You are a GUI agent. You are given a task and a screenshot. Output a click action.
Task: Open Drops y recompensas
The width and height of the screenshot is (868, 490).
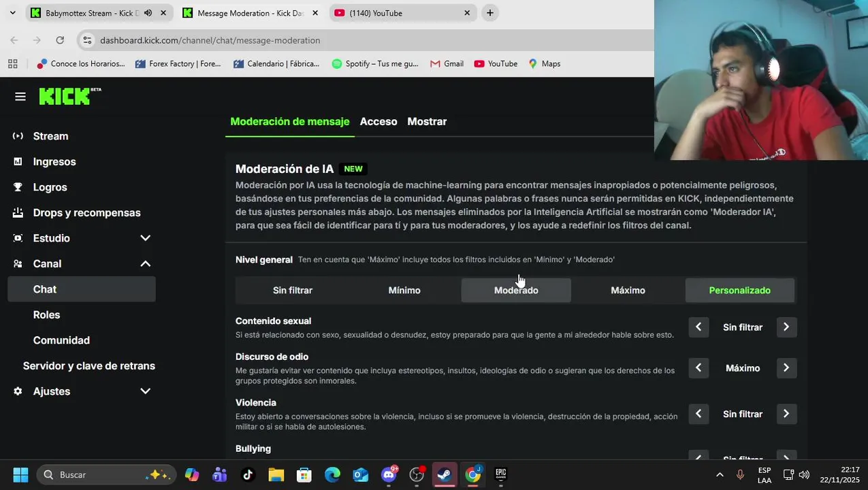(x=86, y=212)
